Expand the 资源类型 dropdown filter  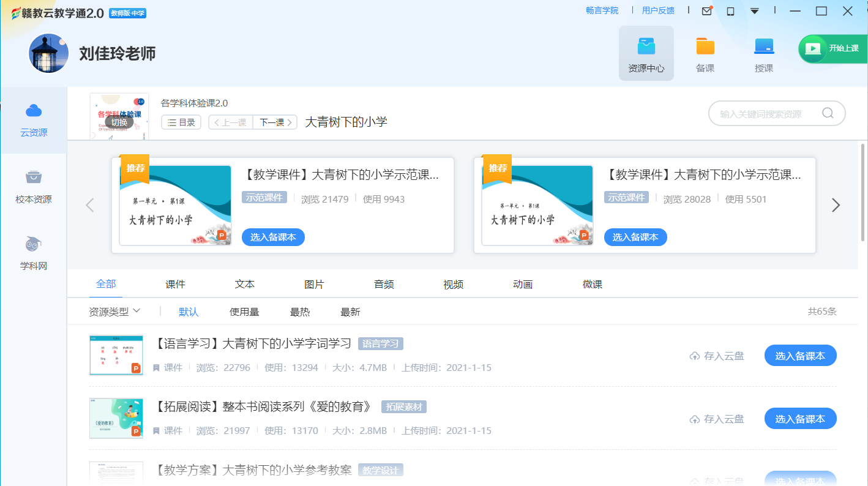[115, 312]
